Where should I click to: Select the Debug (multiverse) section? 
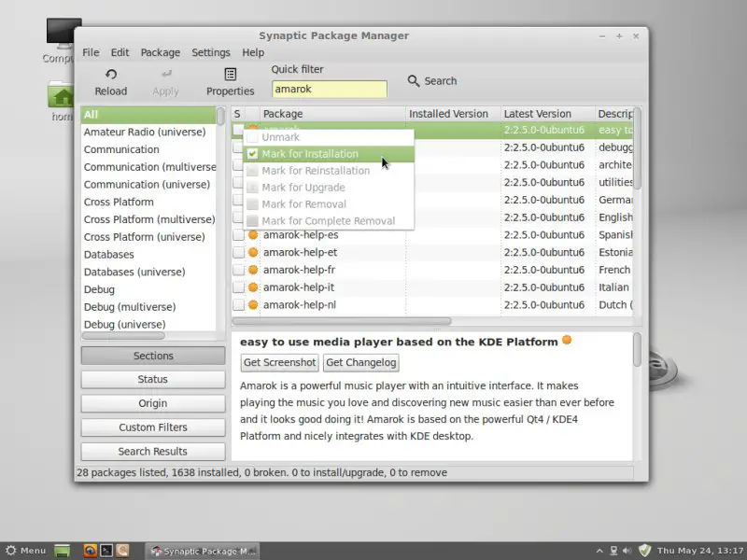click(x=148, y=307)
